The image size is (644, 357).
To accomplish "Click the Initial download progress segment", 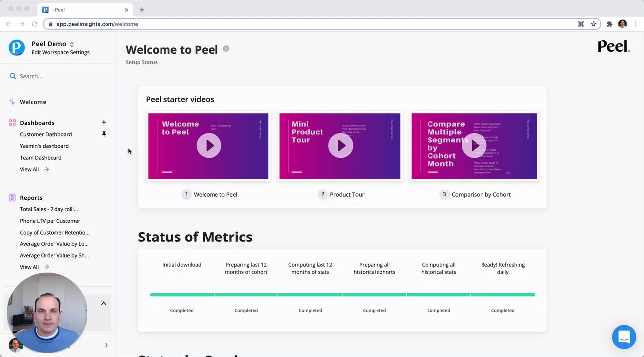I will (182, 295).
